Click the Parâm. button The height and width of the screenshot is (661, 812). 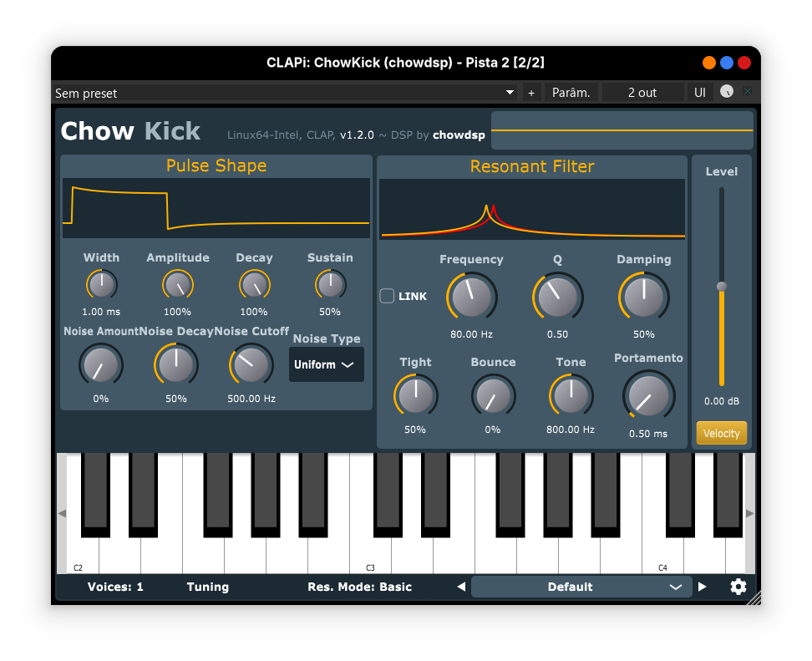pos(572,93)
